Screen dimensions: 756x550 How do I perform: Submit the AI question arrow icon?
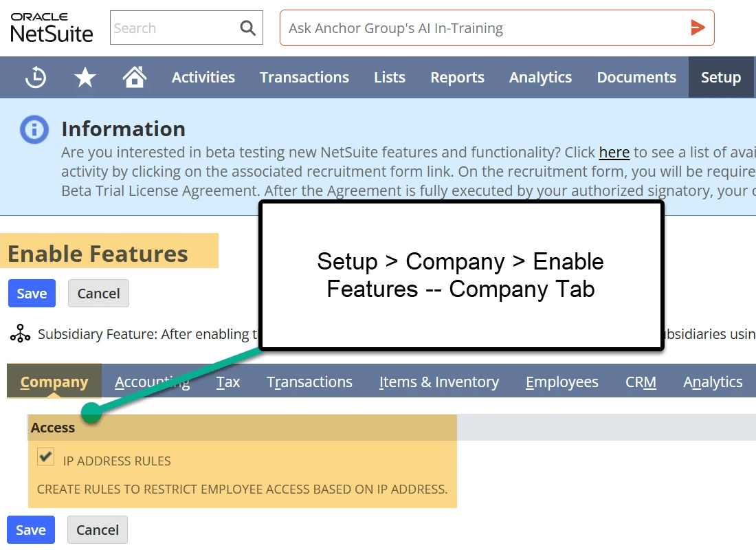click(697, 27)
